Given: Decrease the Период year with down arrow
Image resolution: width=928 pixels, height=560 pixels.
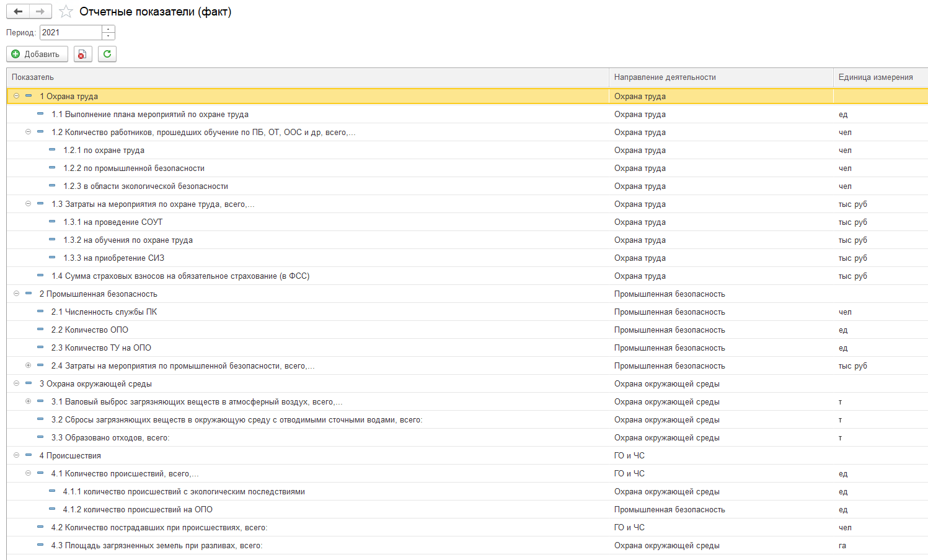Looking at the screenshot, I should (x=108, y=36).
